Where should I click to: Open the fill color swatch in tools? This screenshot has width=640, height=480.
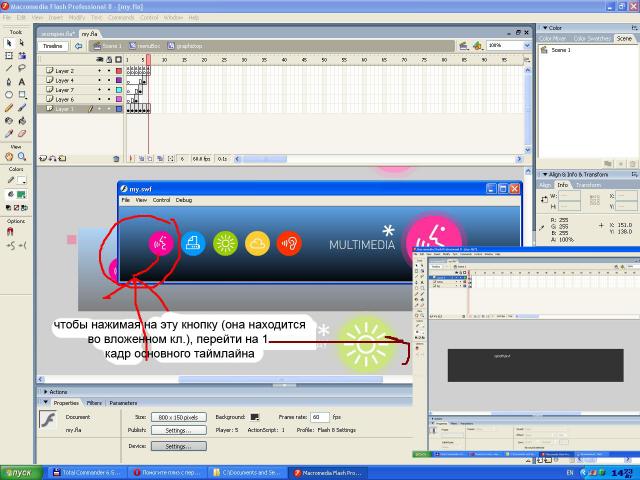21,195
